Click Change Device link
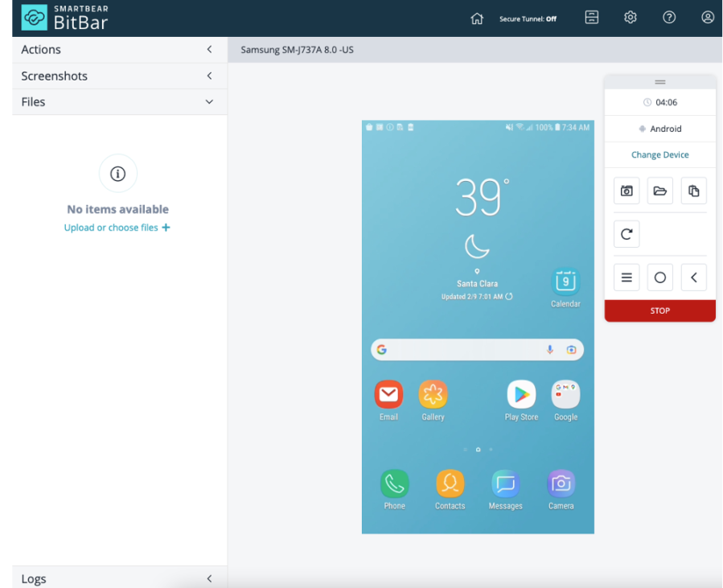 659,154
